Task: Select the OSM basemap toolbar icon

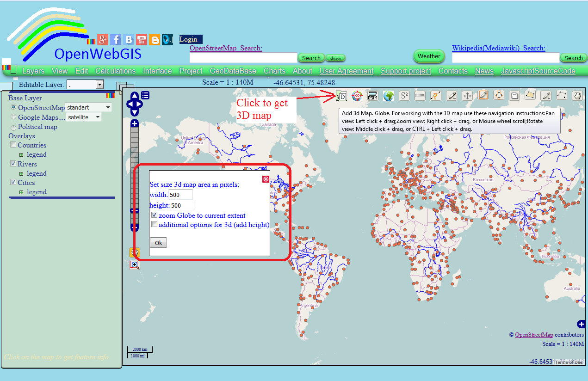Action: 373,95
